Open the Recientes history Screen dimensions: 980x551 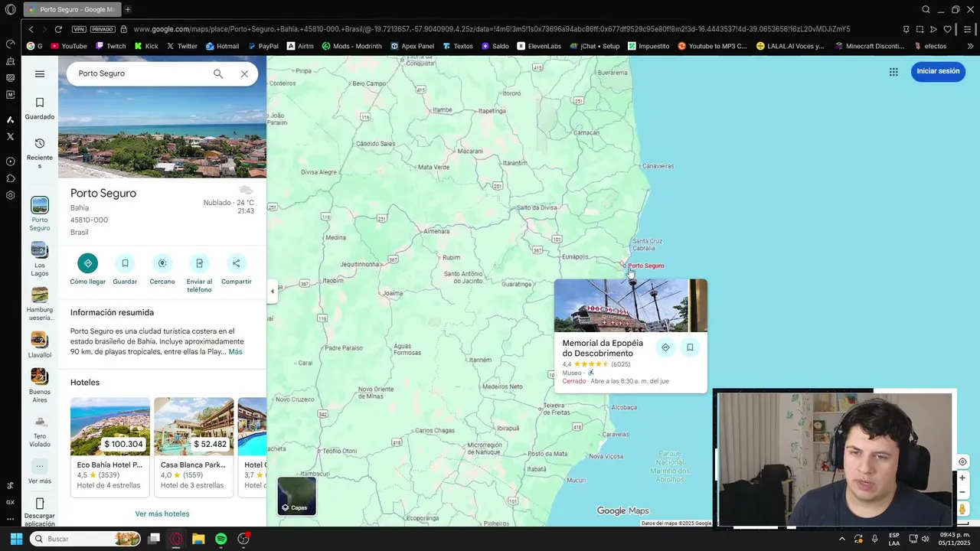(x=40, y=153)
